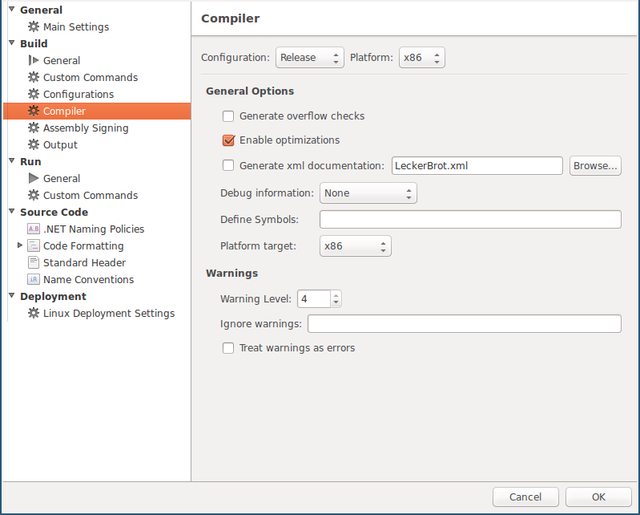Click the .NET Naming Policies icon
This screenshot has width=640, height=515.
tap(34, 229)
